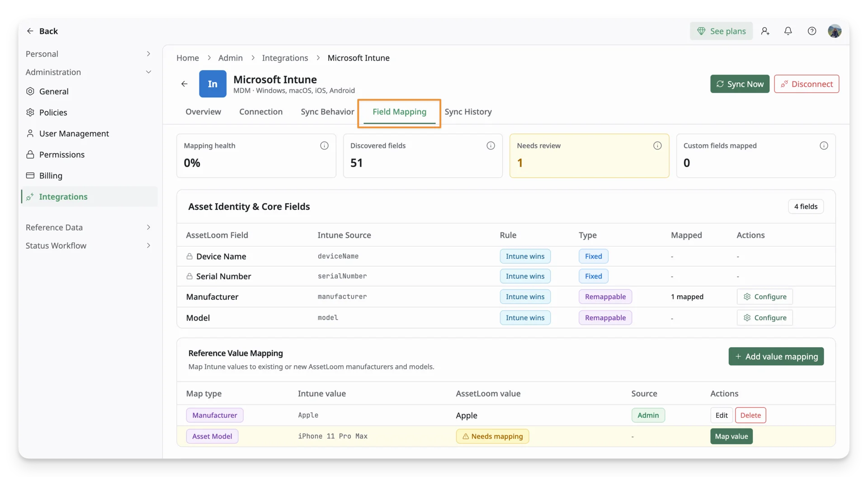The width and height of the screenshot is (868, 477).
Task: Click the lock icon beside Device Name
Action: [189, 256]
